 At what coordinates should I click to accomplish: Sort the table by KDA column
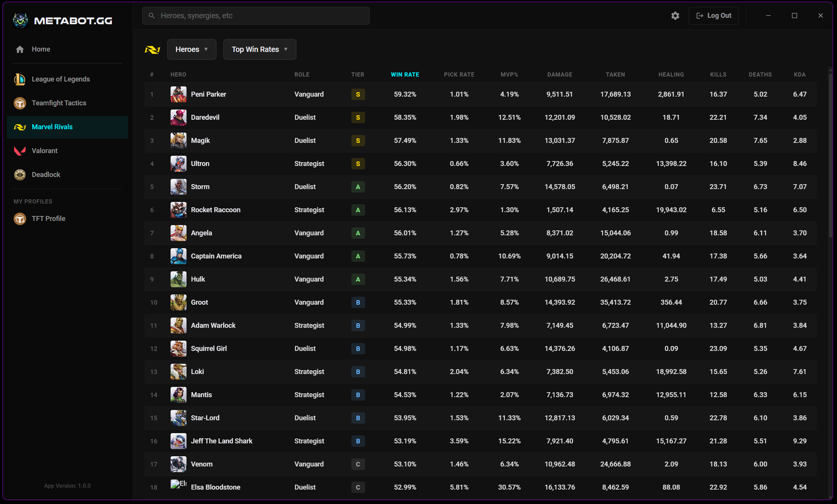pyautogui.click(x=799, y=75)
